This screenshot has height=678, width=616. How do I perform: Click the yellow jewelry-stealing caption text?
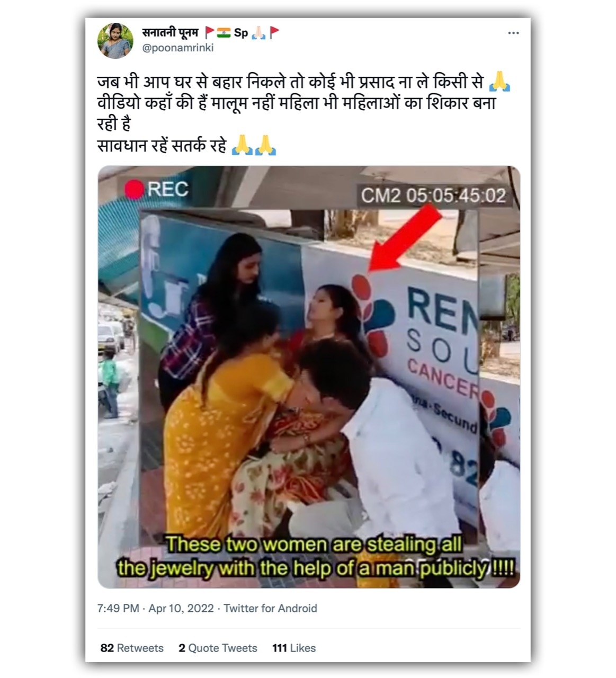click(x=315, y=557)
